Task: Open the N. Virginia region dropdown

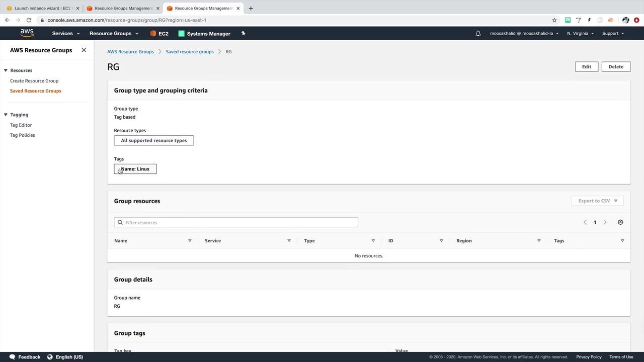Action: tap(580, 34)
